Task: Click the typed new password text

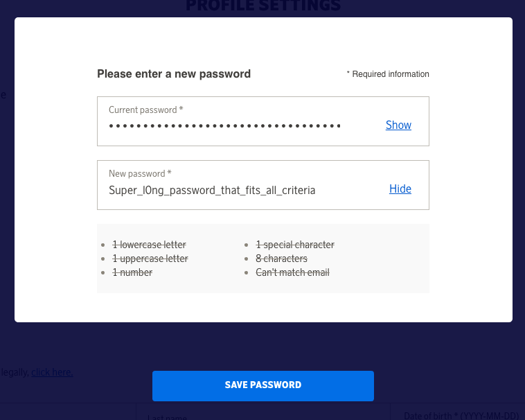Action: click(x=212, y=190)
